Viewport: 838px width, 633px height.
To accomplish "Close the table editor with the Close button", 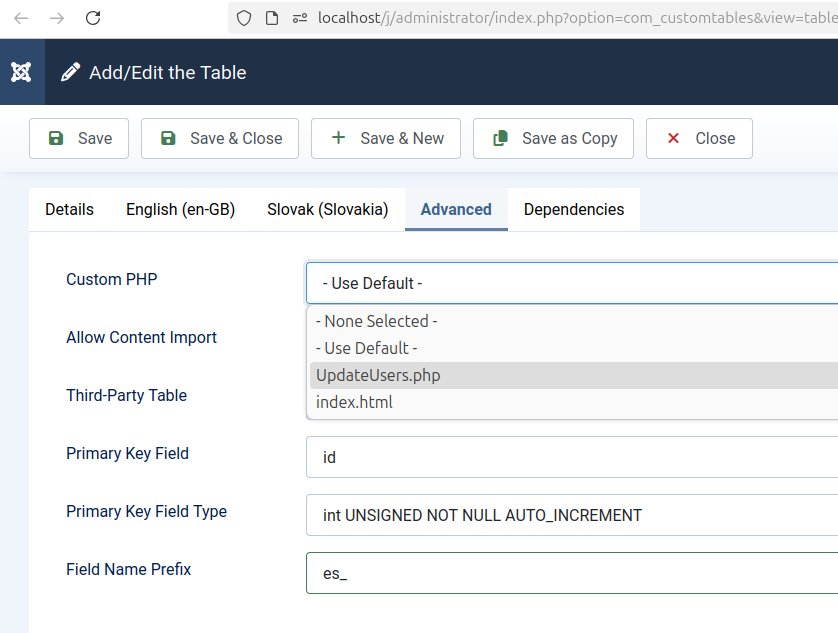I will point(699,138).
